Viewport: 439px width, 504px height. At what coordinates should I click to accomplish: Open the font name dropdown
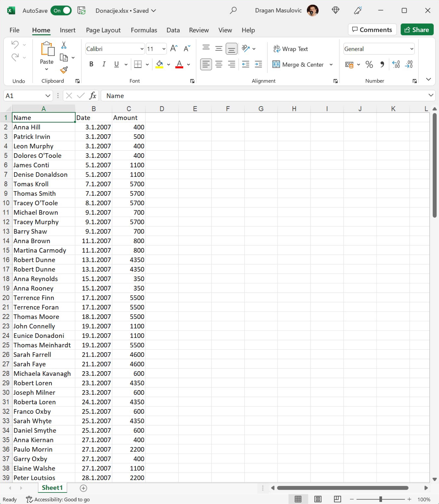coord(142,49)
